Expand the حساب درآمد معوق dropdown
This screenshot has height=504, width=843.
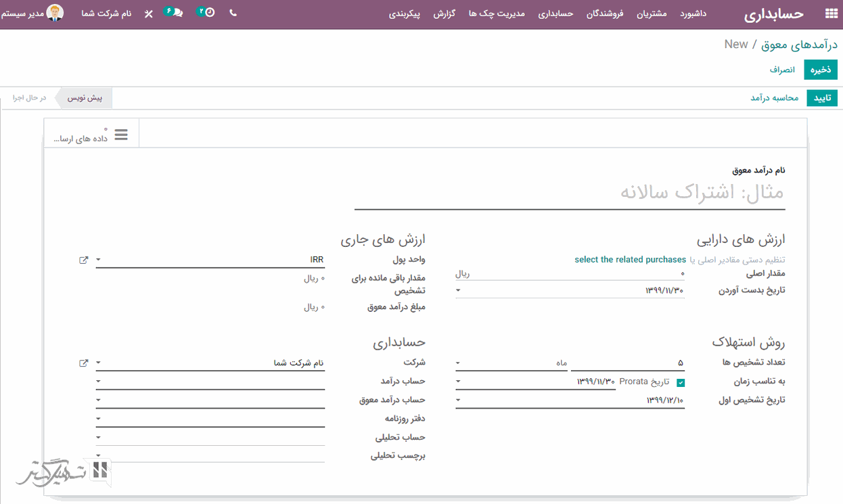click(x=99, y=400)
